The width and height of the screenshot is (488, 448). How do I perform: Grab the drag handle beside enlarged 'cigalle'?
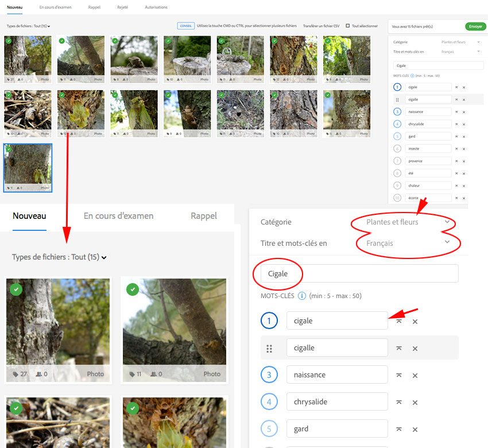tap(269, 349)
